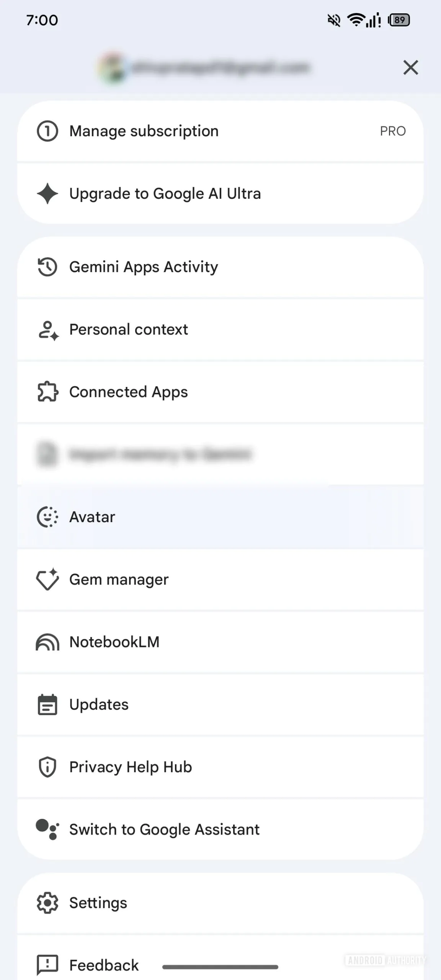
Task: Tap the NotebookLM arc icon
Action: (47, 642)
